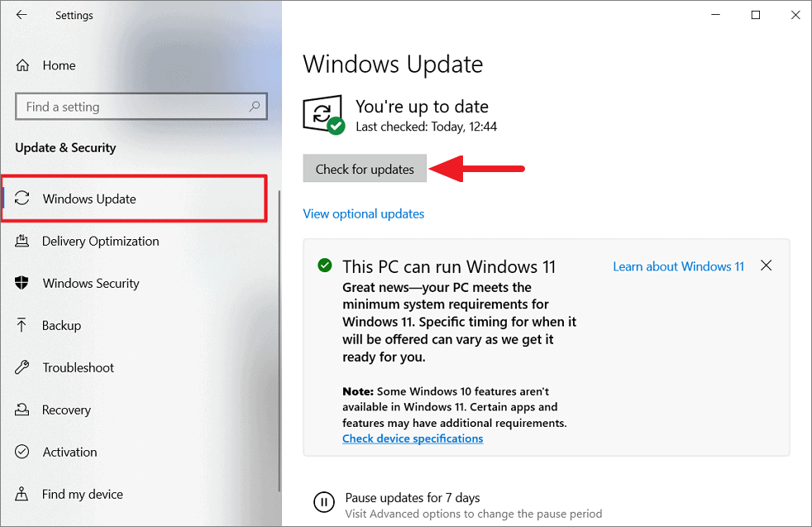The image size is (812, 527).
Task: Click the update status icon with green check
Action: point(323,114)
